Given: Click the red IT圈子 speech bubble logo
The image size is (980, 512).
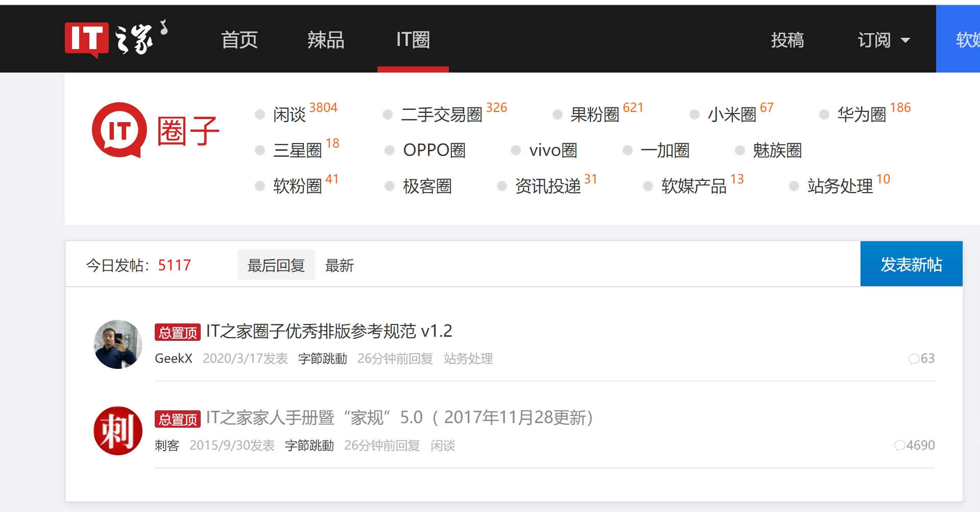Looking at the screenshot, I should pos(119,130).
